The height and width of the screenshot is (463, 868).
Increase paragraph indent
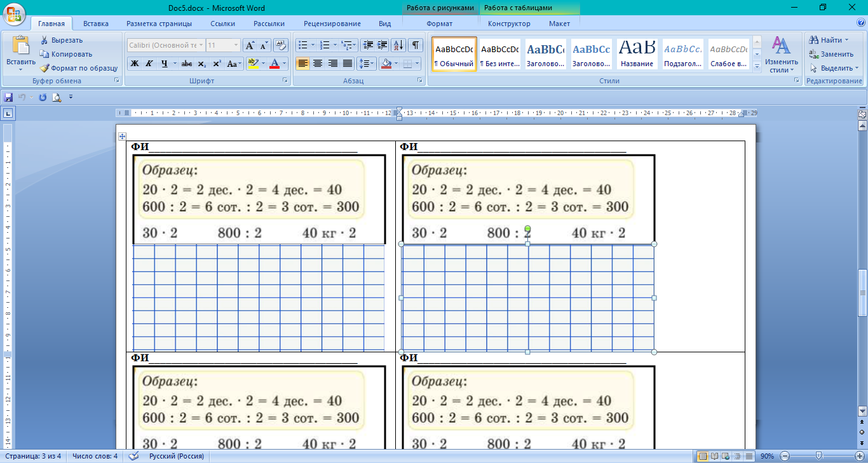(x=383, y=45)
